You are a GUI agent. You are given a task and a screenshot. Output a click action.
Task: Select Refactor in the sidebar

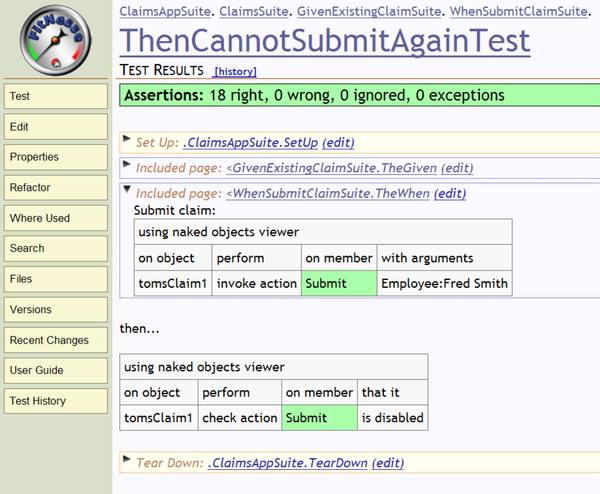pos(55,188)
